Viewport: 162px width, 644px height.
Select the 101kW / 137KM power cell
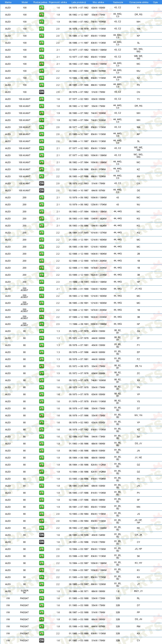point(98,233)
